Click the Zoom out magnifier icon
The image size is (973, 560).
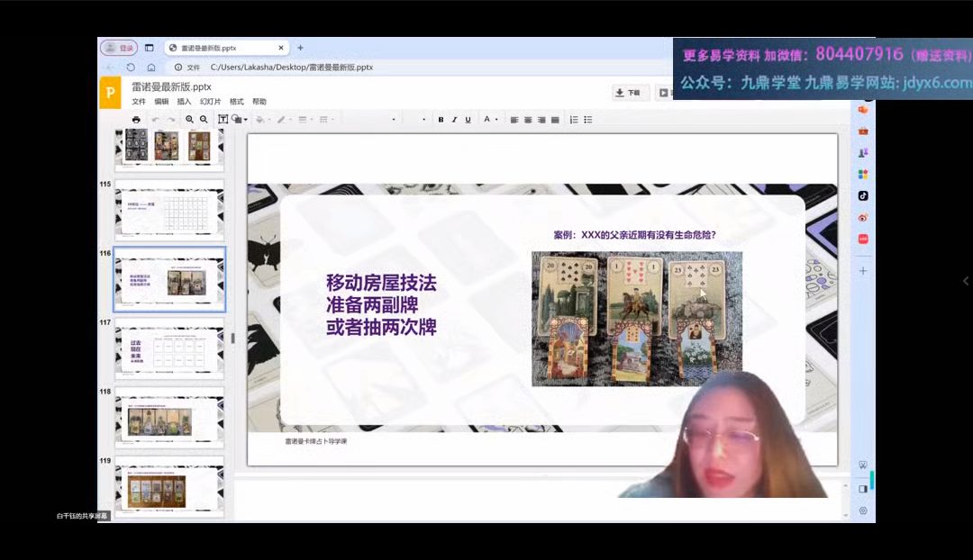(204, 120)
